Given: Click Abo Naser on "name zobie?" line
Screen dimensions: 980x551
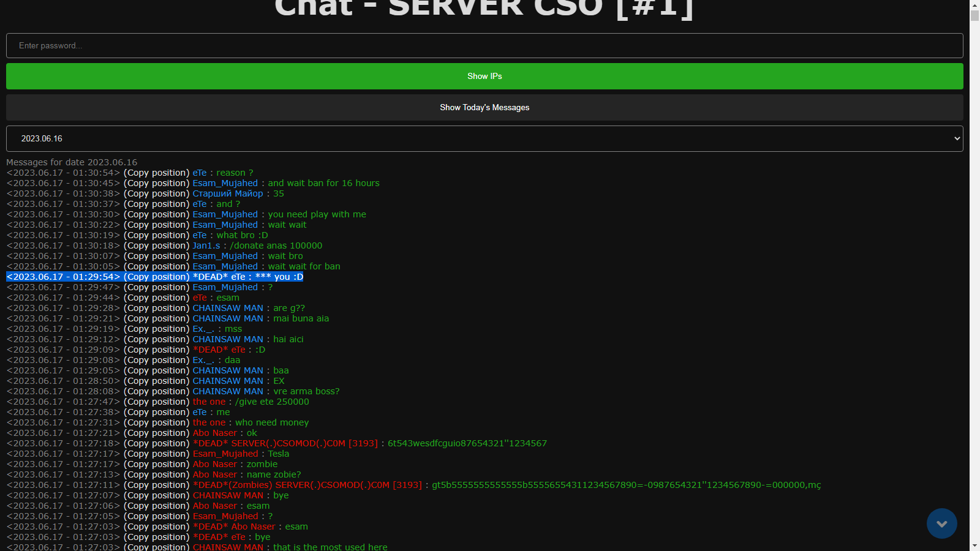Looking at the screenshot, I should pyautogui.click(x=214, y=475).
